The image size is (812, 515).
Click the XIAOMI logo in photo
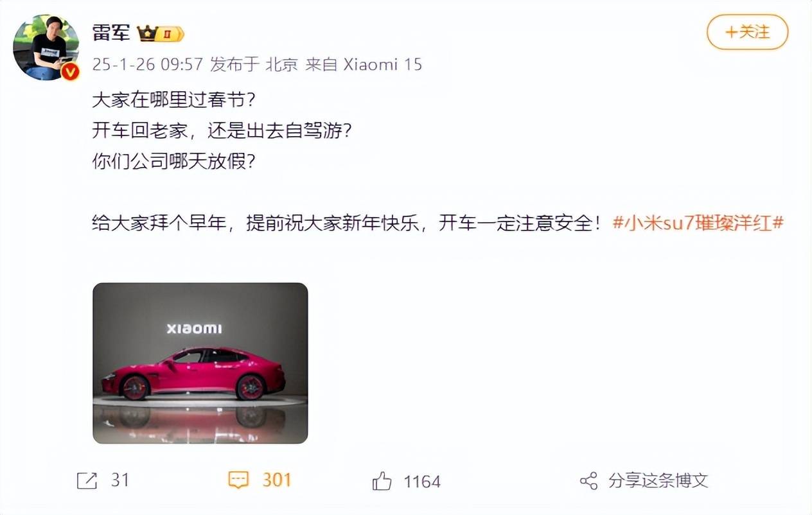pyautogui.click(x=194, y=329)
